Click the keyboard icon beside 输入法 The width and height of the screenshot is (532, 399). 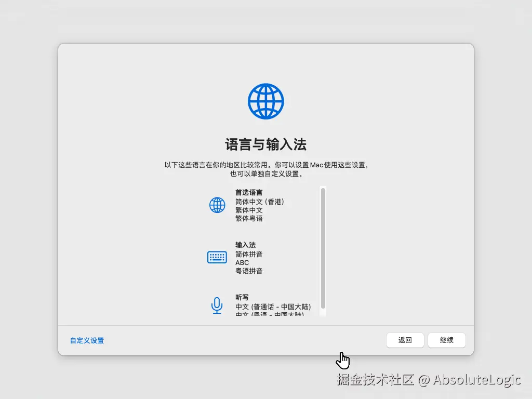(x=217, y=257)
